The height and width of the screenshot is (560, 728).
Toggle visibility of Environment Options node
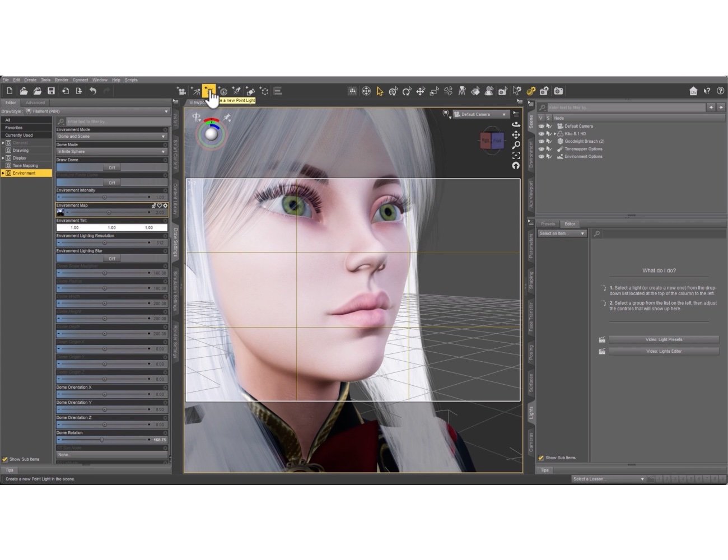[x=541, y=156]
